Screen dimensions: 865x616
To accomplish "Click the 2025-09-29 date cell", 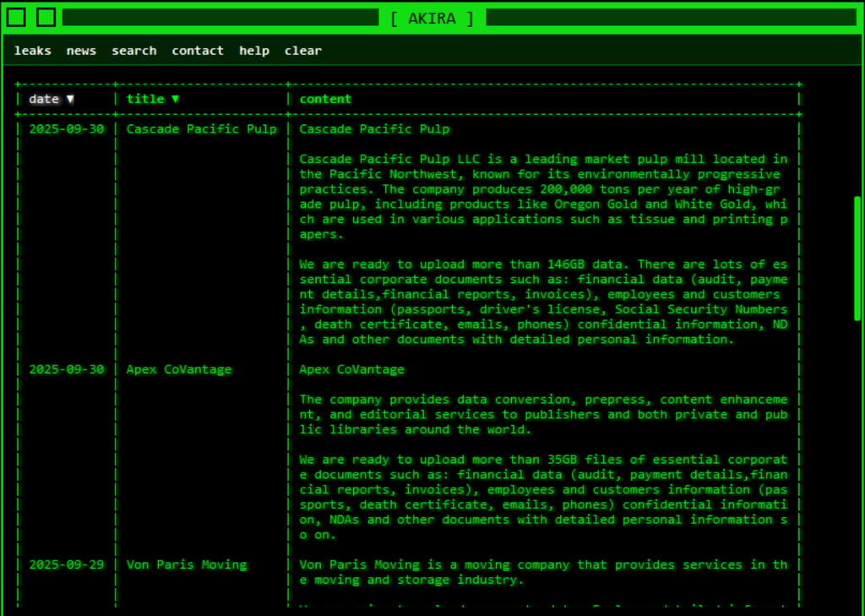I will [x=66, y=564].
